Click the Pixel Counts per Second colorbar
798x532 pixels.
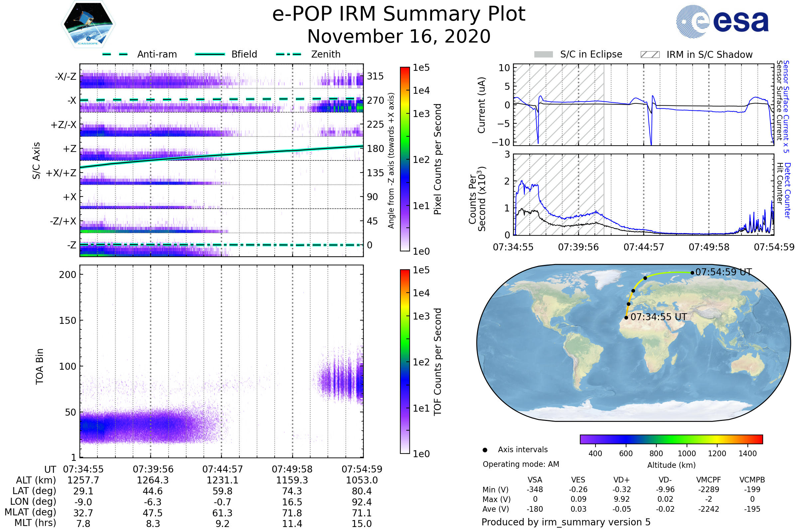point(405,159)
